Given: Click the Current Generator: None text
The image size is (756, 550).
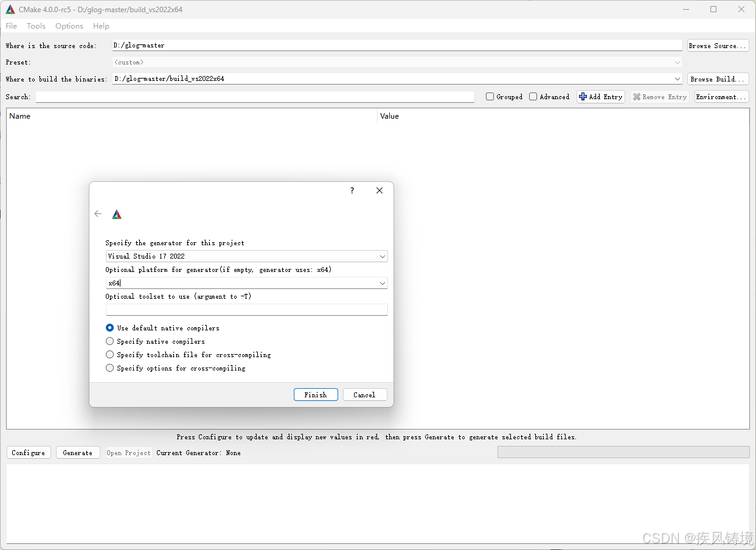Looking at the screenshot, I should tap(198, 453).
